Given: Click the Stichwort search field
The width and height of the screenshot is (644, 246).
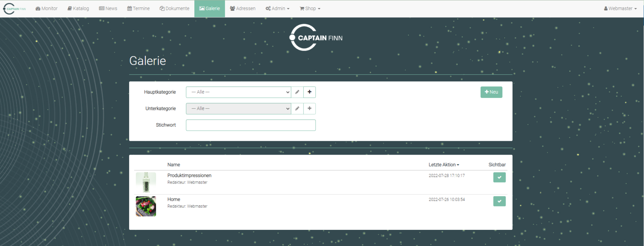Looking at the screenshot, I should 251,125.
